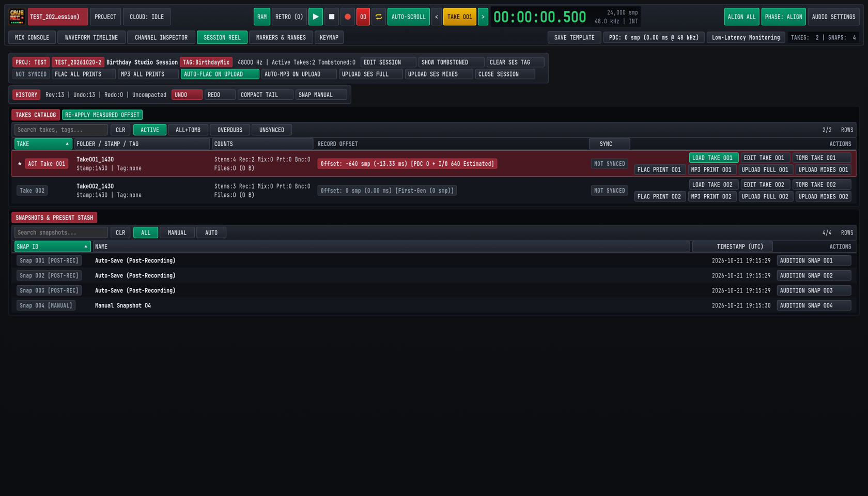868x496 pixels.
Task: Toggle RAM mode button
Action: coord(262,17)
